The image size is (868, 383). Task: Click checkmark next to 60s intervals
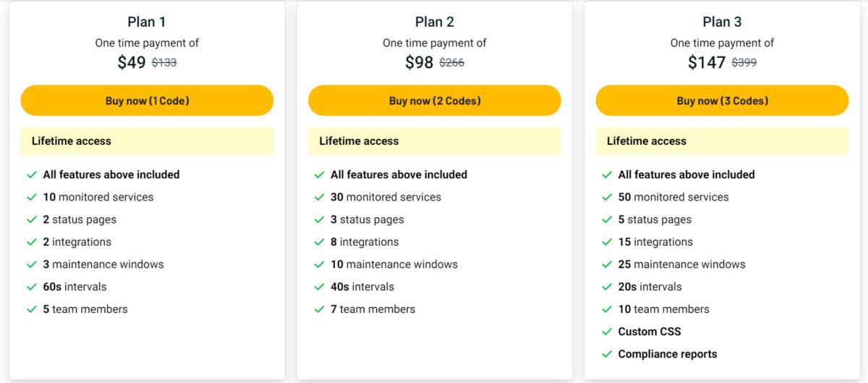point(32,287)
